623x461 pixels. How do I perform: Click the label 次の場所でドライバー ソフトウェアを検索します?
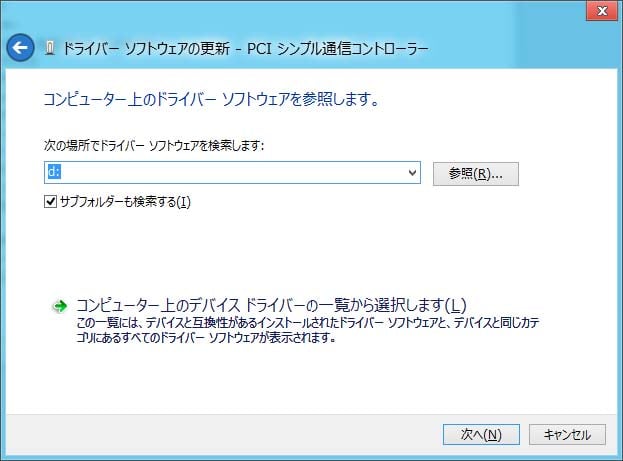click(x=154, y=145)
